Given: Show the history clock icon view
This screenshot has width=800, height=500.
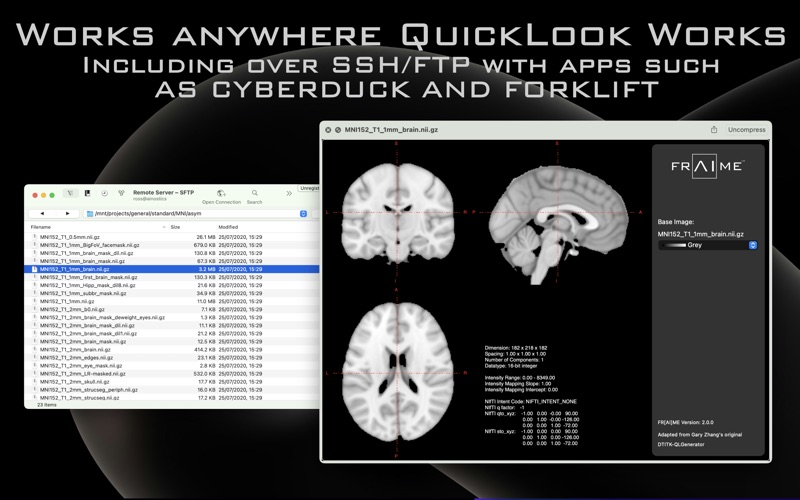Looking at the screenshot, I should [104, 193].
